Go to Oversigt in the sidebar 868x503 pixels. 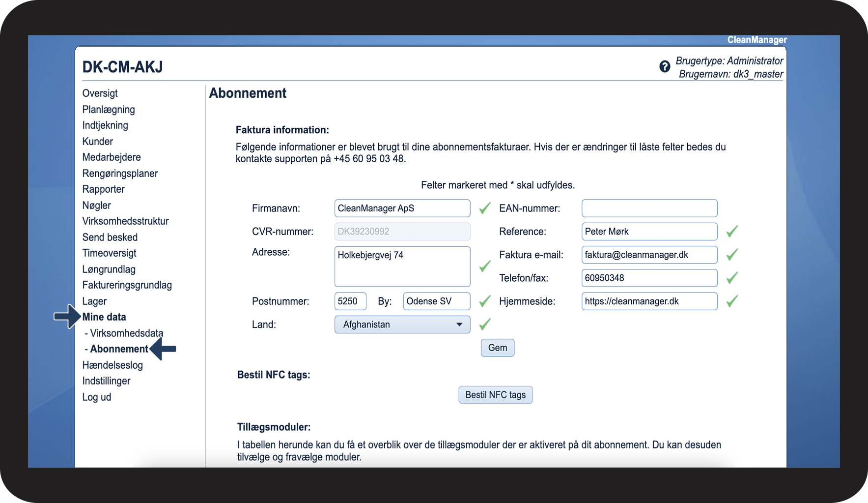click(100, 93)
